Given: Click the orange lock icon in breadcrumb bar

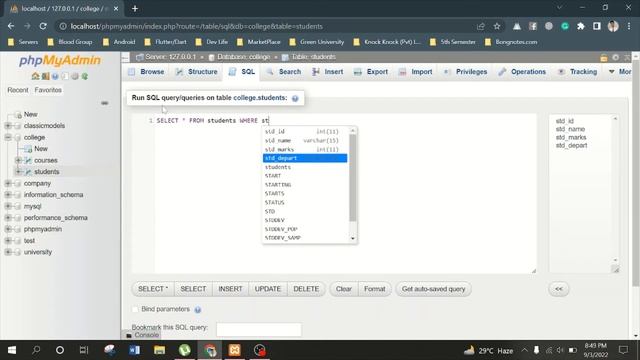Looking at the screenshot, I should click(x=604, y=58).
